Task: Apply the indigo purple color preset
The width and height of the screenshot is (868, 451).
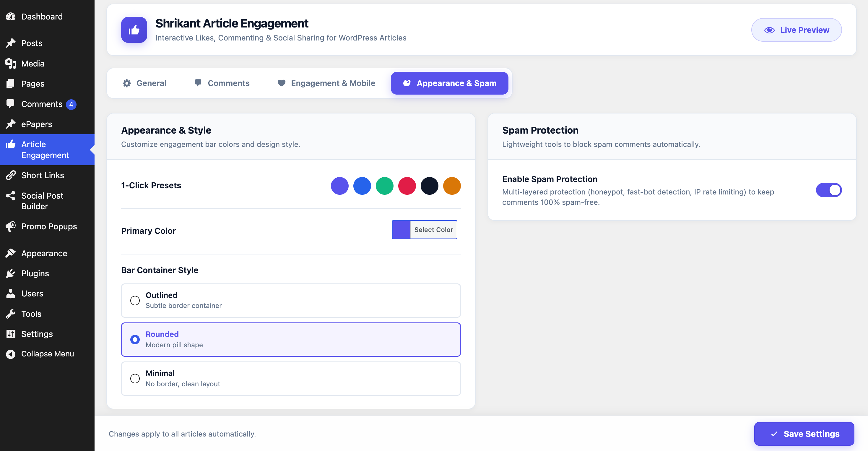Action: tap(340, 186)
